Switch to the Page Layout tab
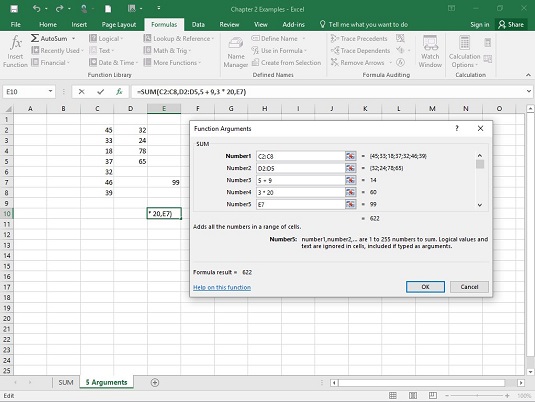The image size is (535, 402). [x=119, y=25]
